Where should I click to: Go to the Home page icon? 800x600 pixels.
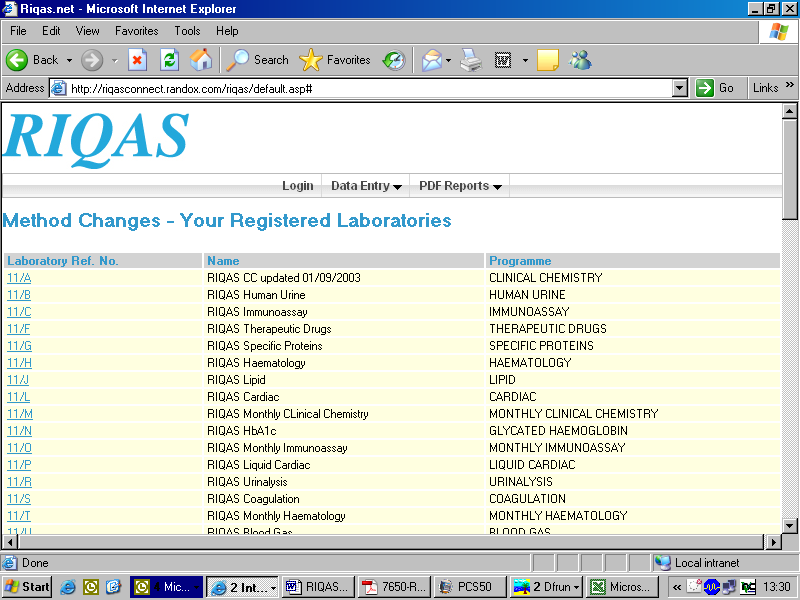201,60
